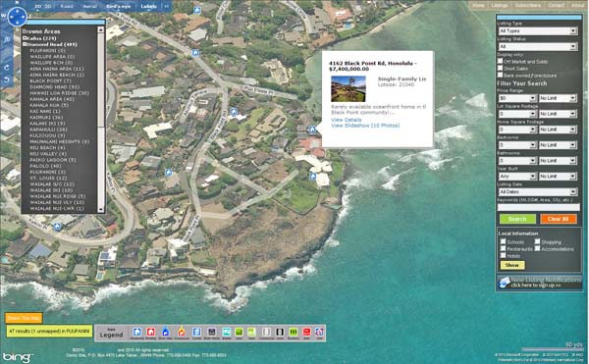Open the Price Range minimum $0 dropdown

coord(517,98)
